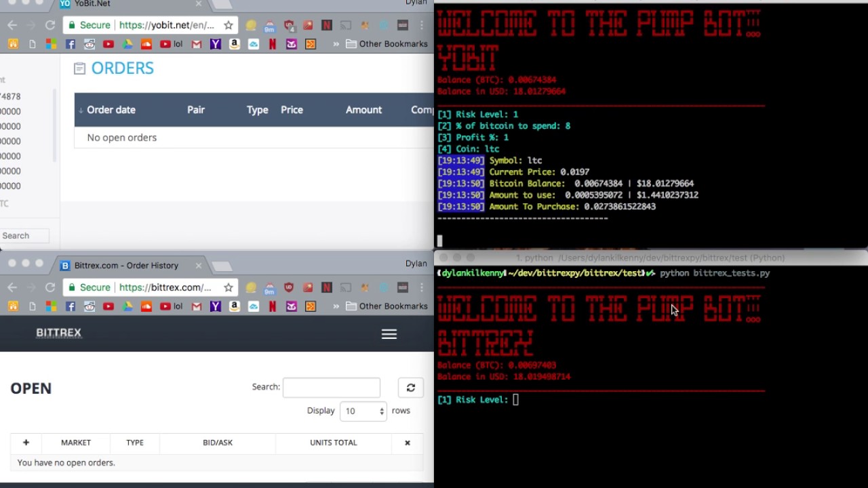Bookmark the yobit.net page with the star
The image size is (868, 488).
click(x=229, y=25)
